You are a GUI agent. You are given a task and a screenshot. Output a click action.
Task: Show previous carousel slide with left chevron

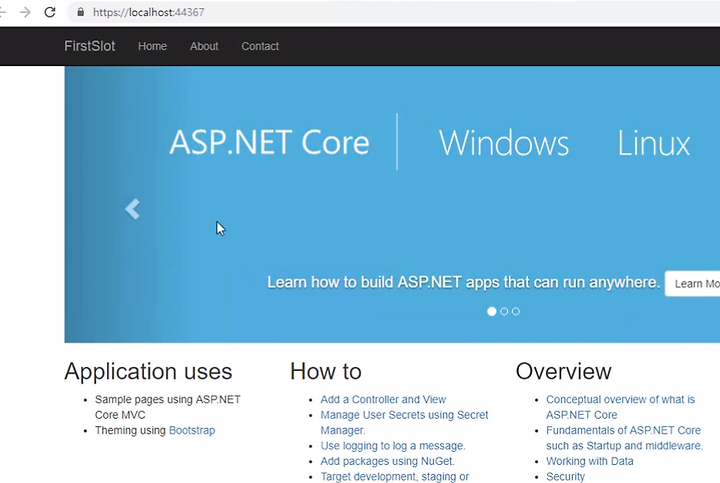132,209
